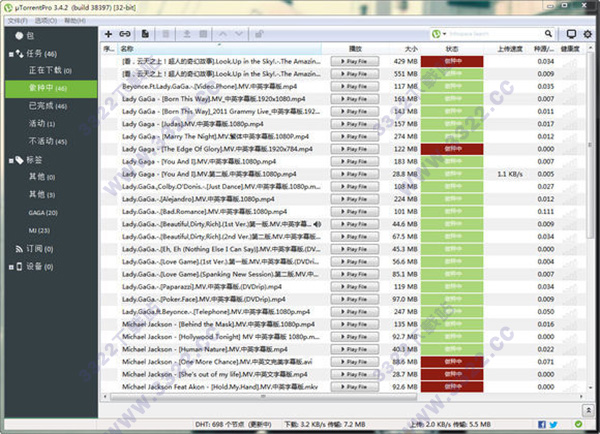Viewport: 600px width, 434px height.
Task: Click the Unlock Bundle padlock icon
Action: 259,34
